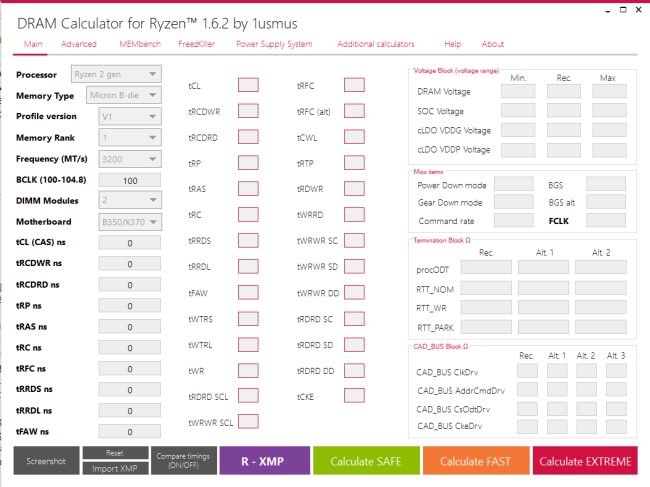Image resolution: width=650 pixels, height=487 pixels.
Task: Switch to the Advanced tab
Action: click(x=79, y=44)
